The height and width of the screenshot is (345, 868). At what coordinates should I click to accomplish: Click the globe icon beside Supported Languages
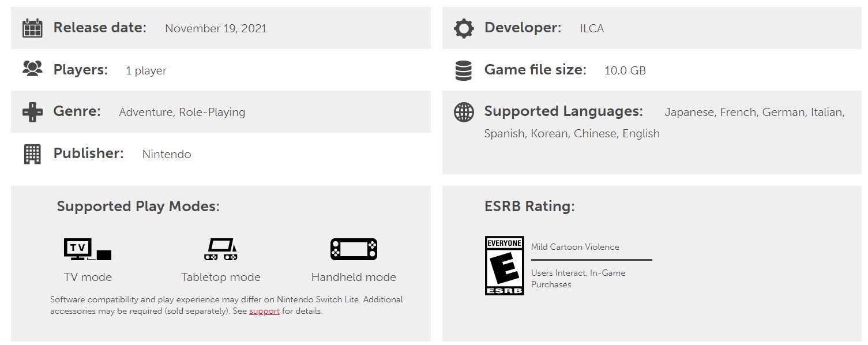click(x=464, y=112)
